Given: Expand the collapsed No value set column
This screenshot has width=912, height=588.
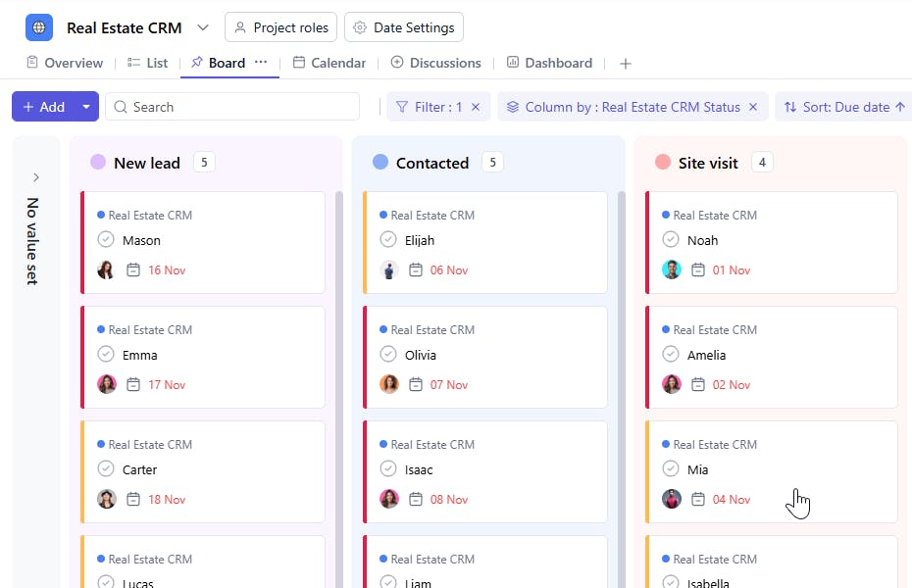Looking at the screenshot, I should tap(36, 177).
